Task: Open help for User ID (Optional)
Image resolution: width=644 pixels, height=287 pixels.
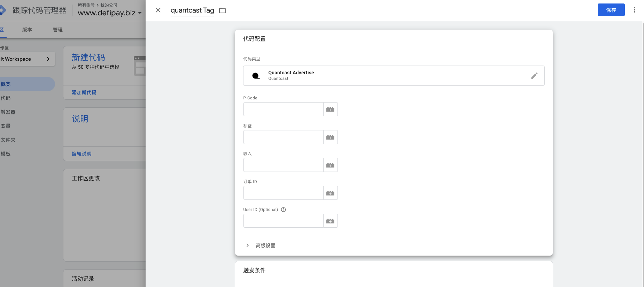Action: click(284, 210)
